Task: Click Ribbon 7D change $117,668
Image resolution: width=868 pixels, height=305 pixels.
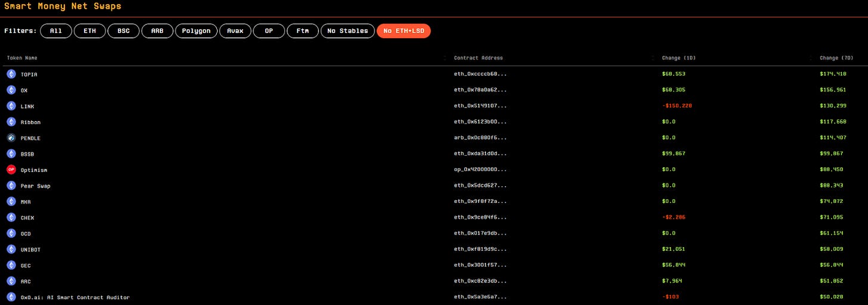Action: pyautogui.click(x=833, y=122)
